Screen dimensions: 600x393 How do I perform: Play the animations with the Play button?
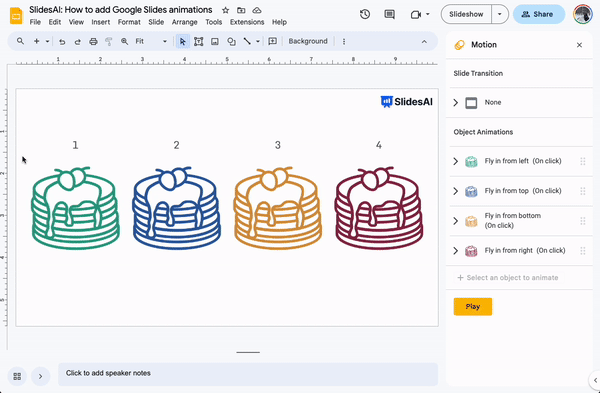473,307
